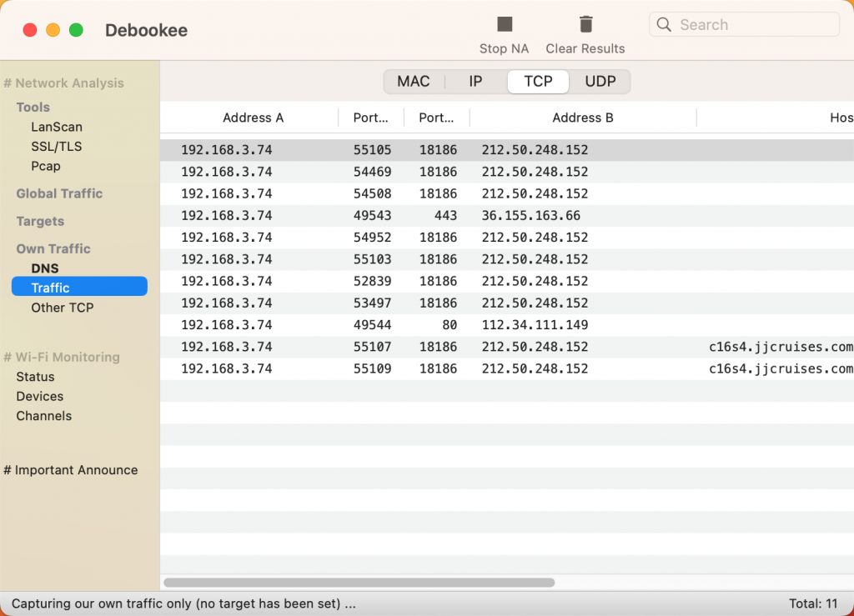
Task: Open the Pcap tool
Action: [46, 166]
